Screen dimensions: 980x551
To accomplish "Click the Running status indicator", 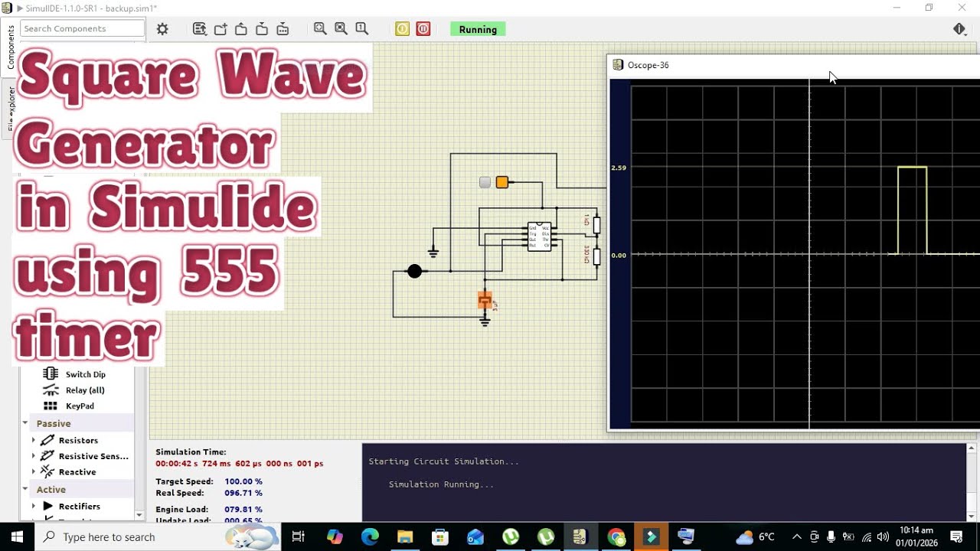I will [x=478, y=29].
